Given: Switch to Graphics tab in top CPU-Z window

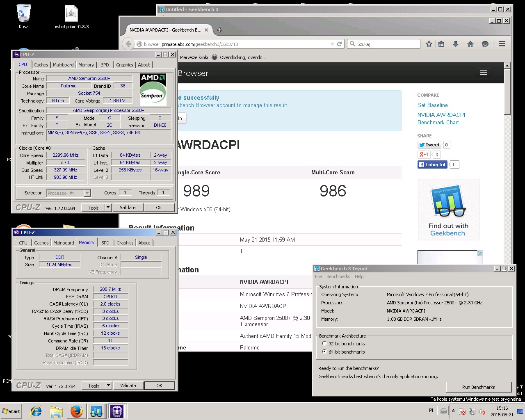Looking at the screenshot, I should [125, 65].
